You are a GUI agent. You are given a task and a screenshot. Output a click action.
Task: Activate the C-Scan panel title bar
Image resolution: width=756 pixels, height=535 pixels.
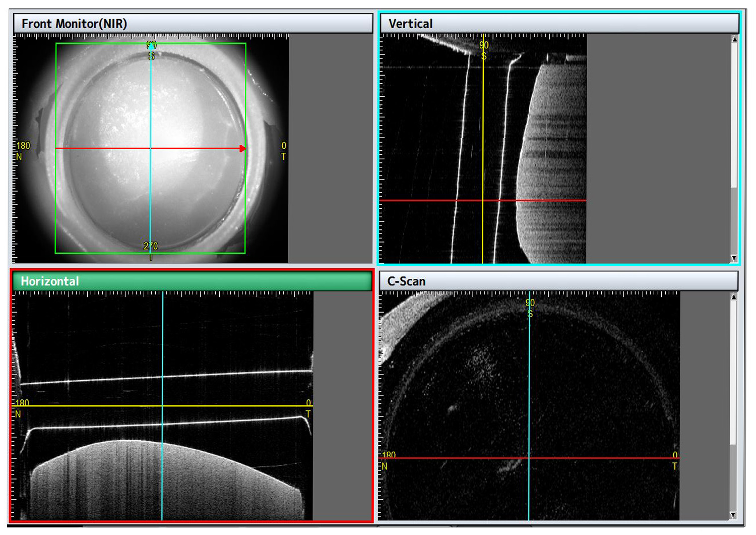(x=558, y=281)
